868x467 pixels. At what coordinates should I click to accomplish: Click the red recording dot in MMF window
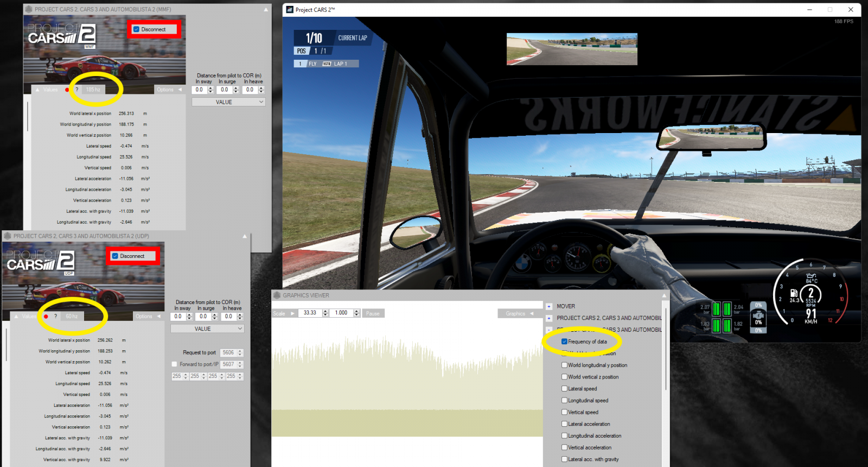(x=67, y=90)
